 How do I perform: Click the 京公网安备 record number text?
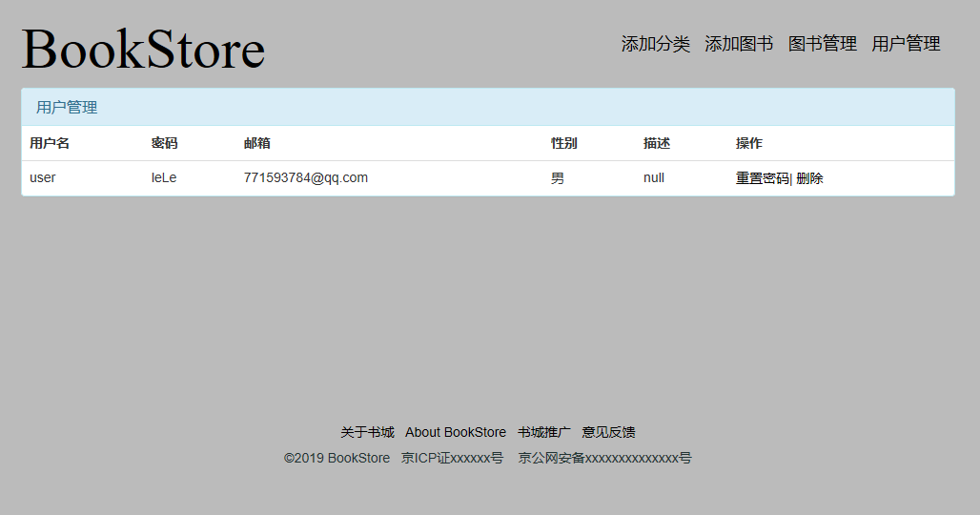[x=604, y=458]
